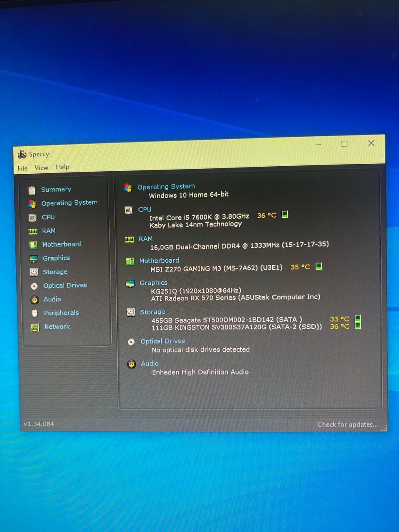399x532 pixels.
Task: Click 'KG251Q (1920x1080@64Hz)' monitor text
Action: [x=196, y=291]
